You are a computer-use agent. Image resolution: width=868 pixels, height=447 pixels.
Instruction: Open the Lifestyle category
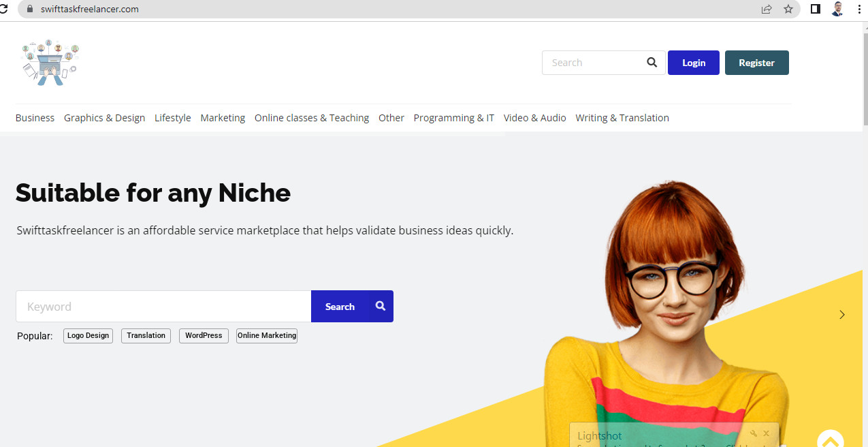tap(173, 118)
